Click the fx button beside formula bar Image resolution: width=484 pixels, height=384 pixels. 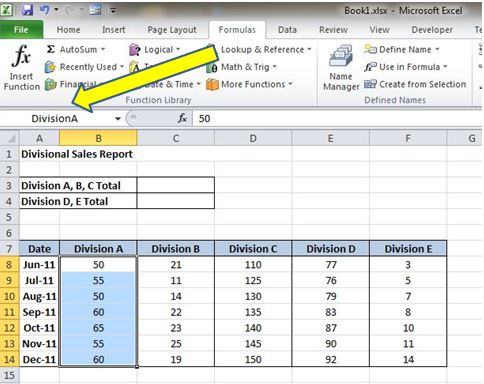point(182,118)
